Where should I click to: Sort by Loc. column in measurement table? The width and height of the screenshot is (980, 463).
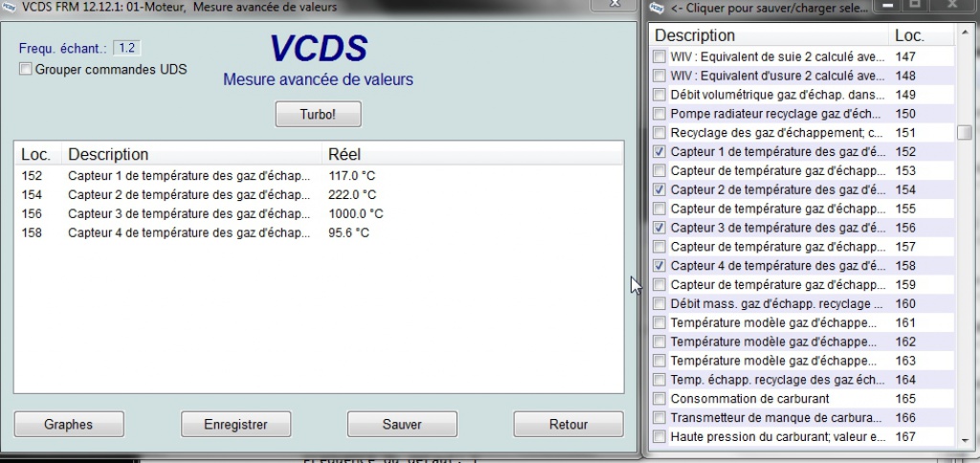pyautogui.click(x=38, y=154)
